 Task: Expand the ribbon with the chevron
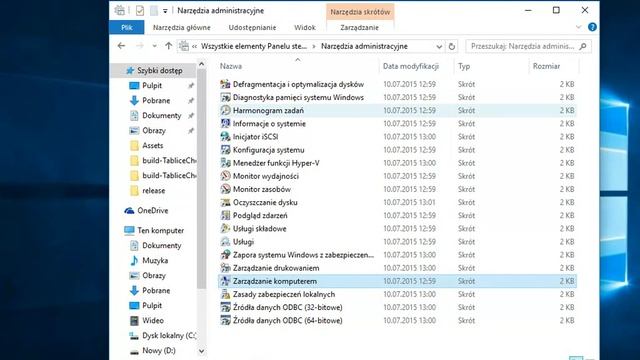578,27
